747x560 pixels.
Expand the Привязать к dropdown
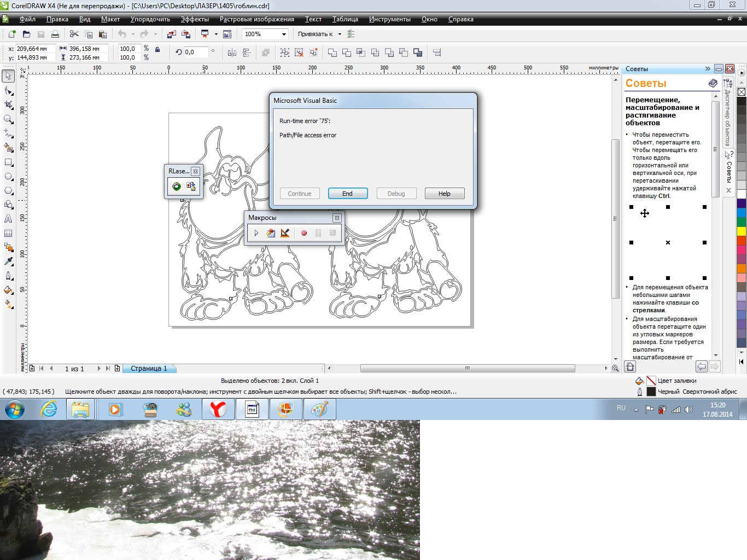coord(340,34)
